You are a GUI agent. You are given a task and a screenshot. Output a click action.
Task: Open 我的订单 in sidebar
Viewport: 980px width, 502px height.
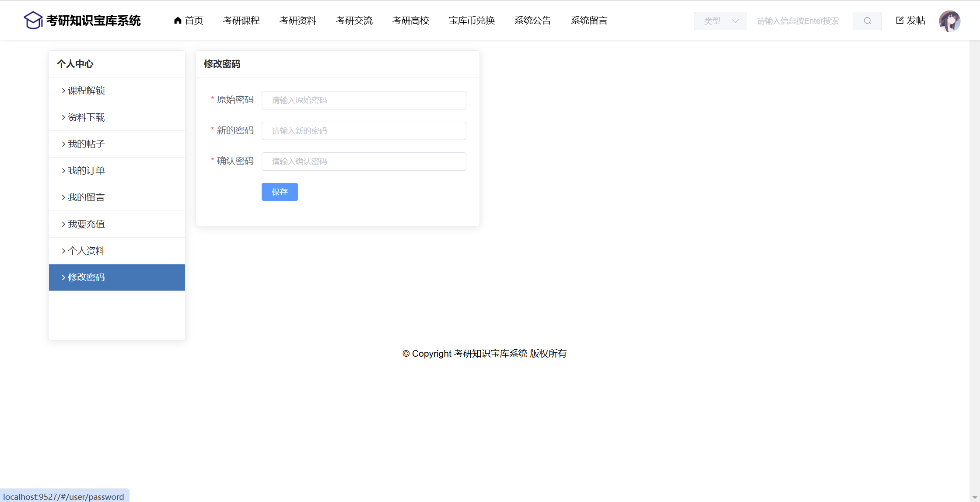[x=86, y=171]
